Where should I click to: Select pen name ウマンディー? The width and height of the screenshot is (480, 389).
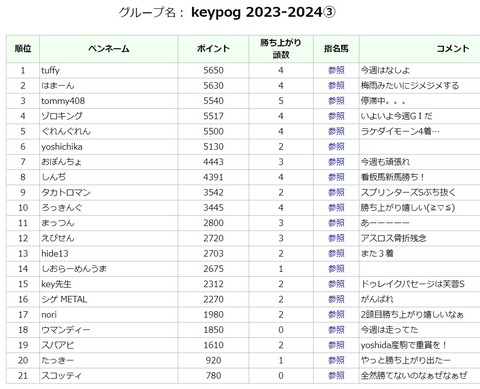click(66, 330)
